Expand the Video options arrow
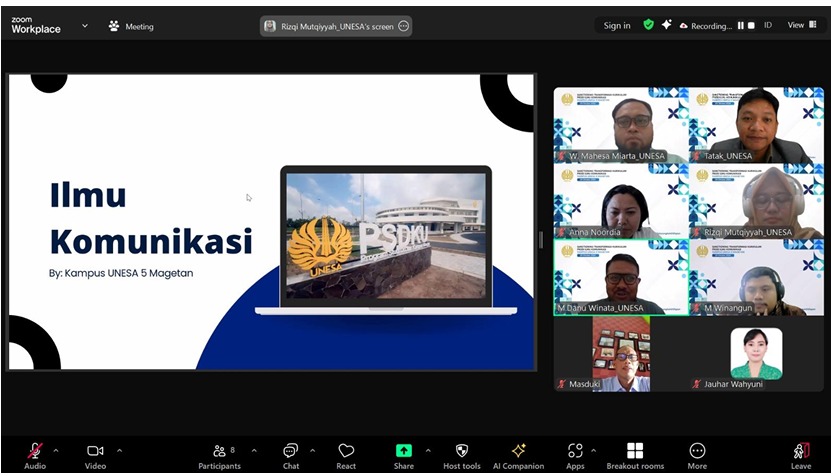 [x=119, y=450]
